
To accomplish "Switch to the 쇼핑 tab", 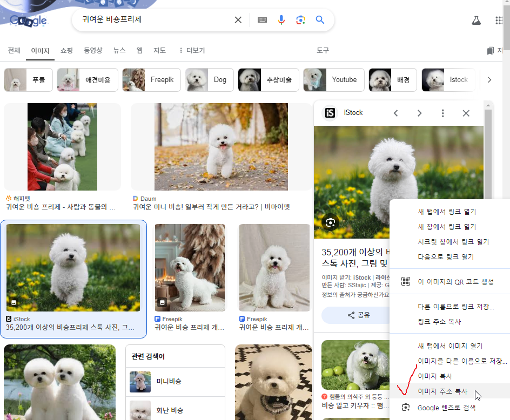I will 66,50.
